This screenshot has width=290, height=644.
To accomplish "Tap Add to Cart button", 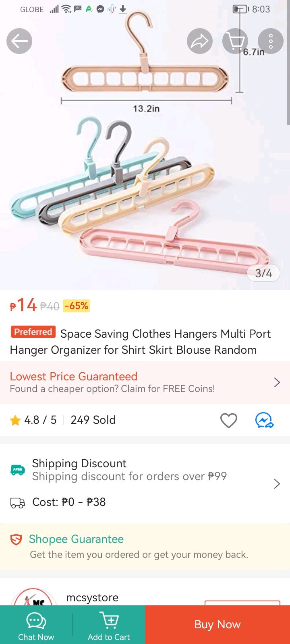I will click(x=109, y=626).
